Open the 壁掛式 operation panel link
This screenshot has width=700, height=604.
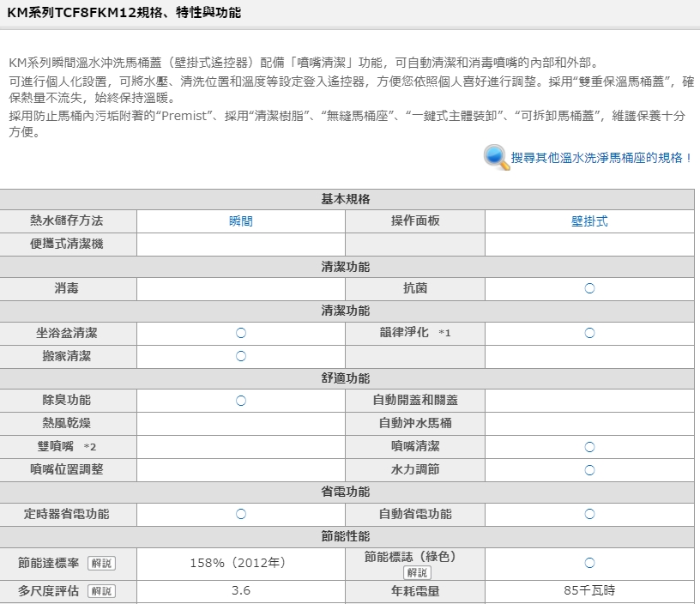point(589,220)
